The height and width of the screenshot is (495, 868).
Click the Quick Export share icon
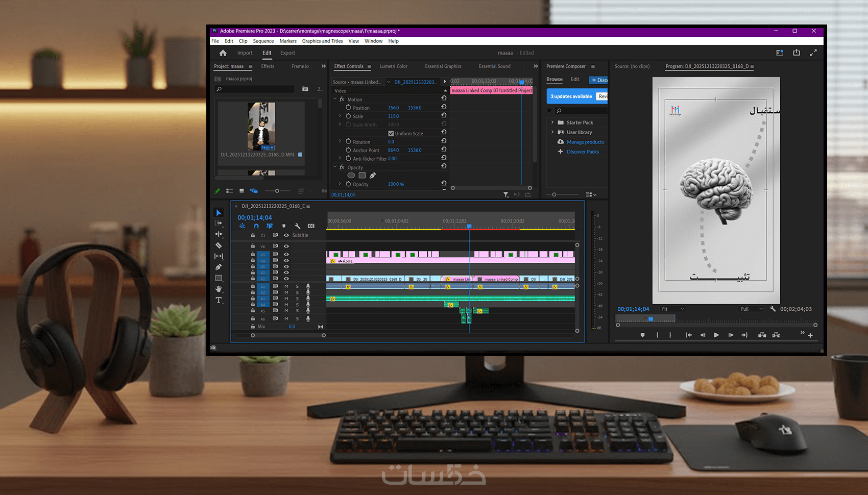point(797,53)
